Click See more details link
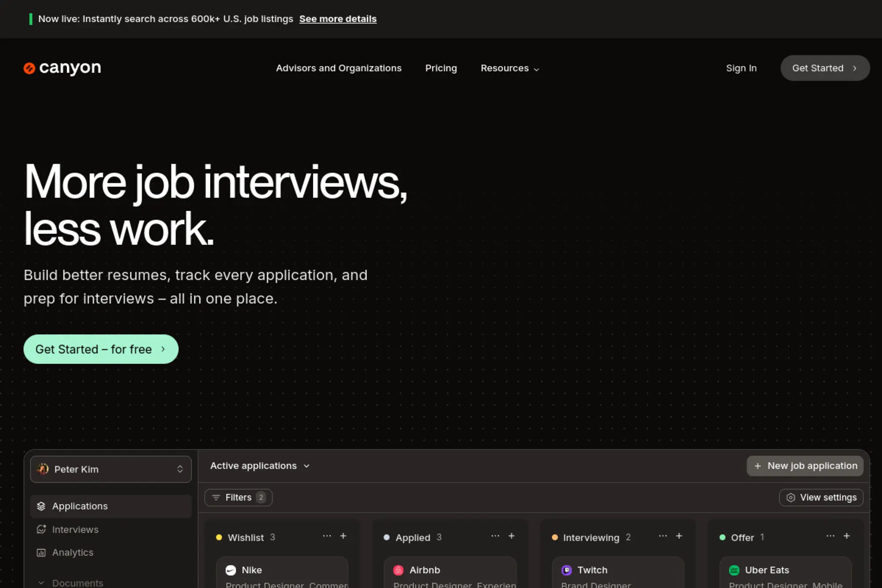The width and height of the screenshot is (882, 588). coord(338,19)
